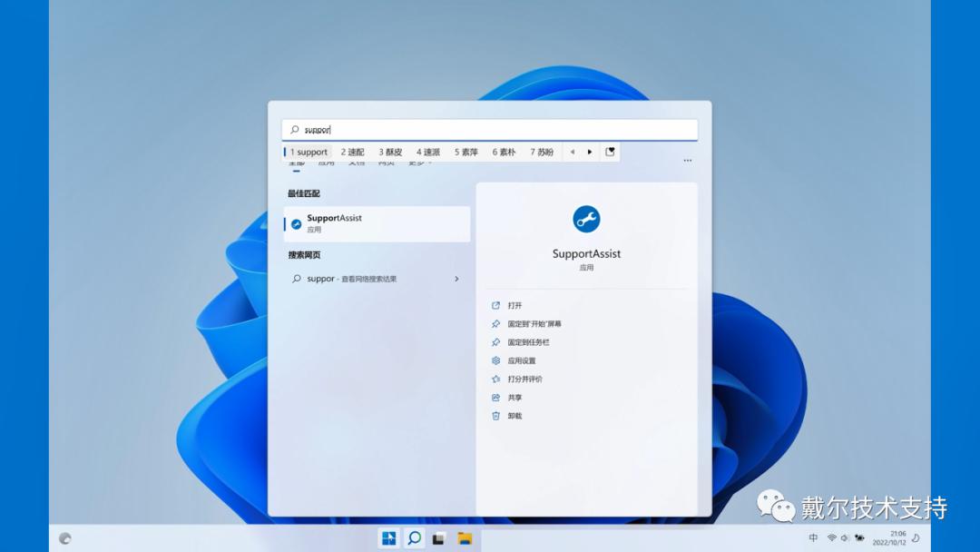Click the 中 input method indicator in tray
Image resolution: width=980 pixels, height=552 pixels.
point(813,537)
